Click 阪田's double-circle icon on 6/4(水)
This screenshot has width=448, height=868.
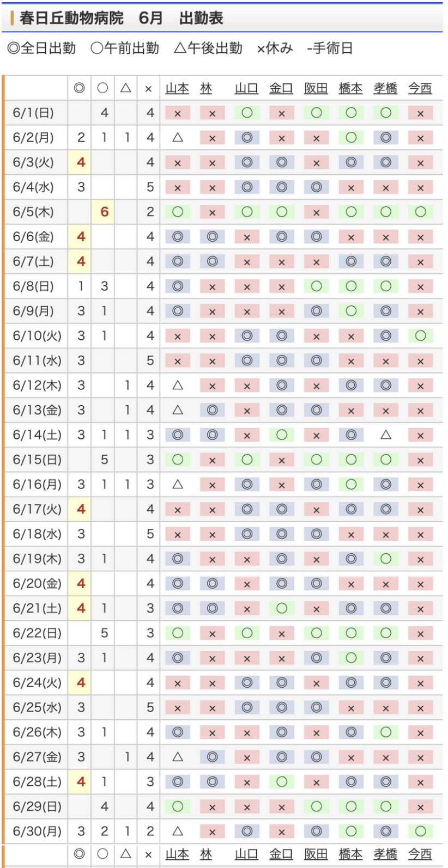click(316, 187)
